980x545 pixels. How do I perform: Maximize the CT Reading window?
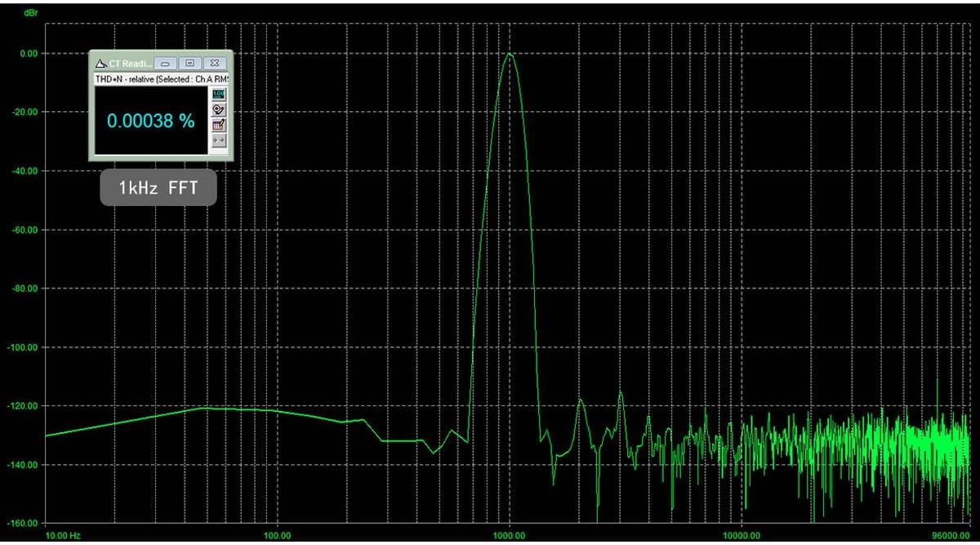point(189,64)
